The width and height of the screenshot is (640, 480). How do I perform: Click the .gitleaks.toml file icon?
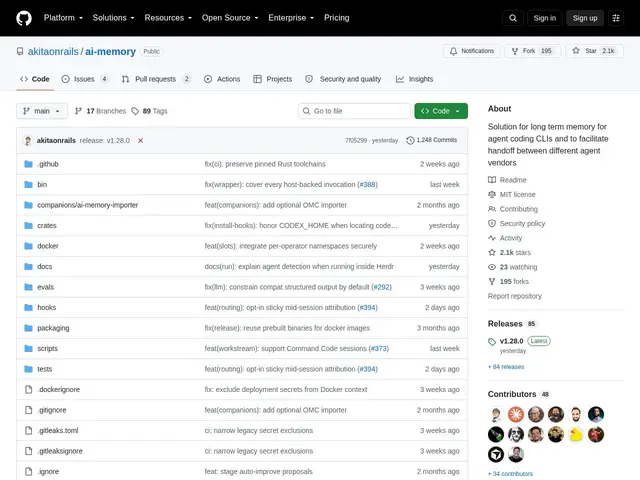[x=28, y=430]
